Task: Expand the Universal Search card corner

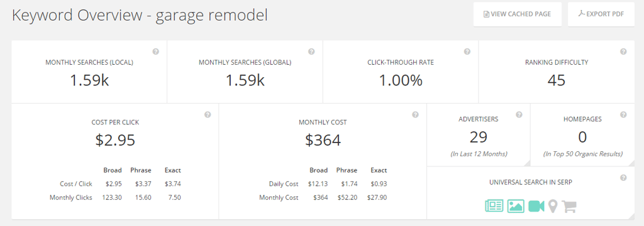Action: click(x=631, y=216)
